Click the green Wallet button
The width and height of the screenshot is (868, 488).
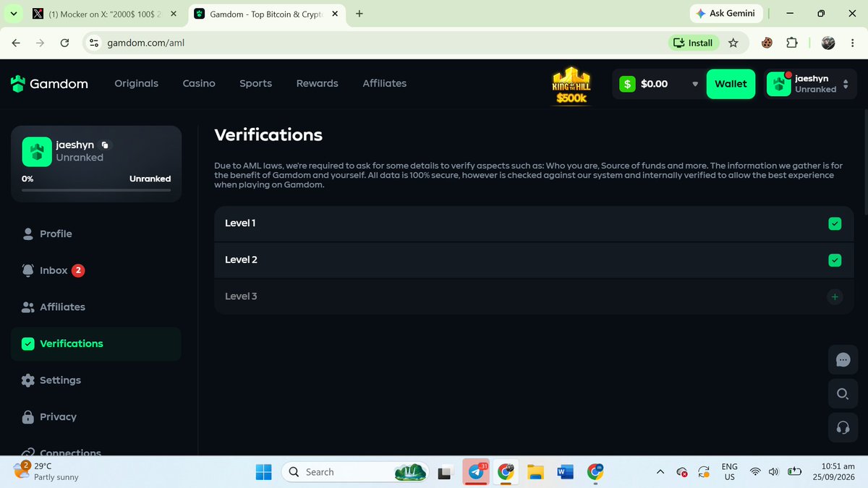pyautogui.click(x=731, y=84)
